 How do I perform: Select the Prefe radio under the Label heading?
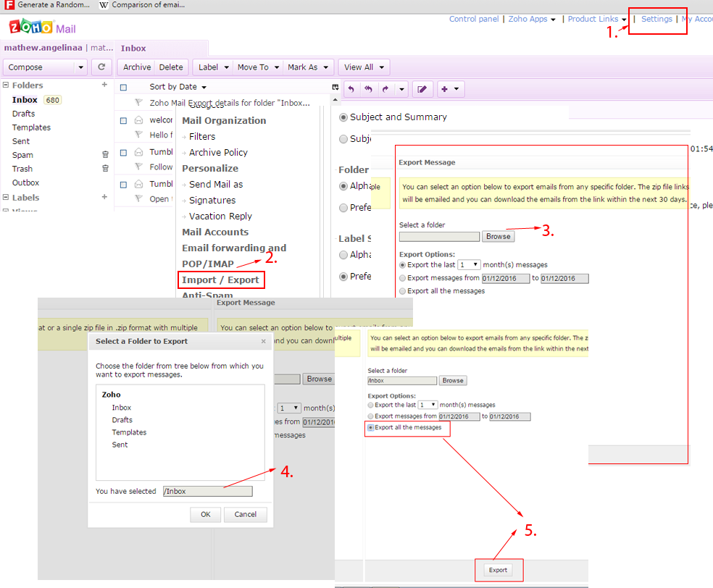pos(343,277)
